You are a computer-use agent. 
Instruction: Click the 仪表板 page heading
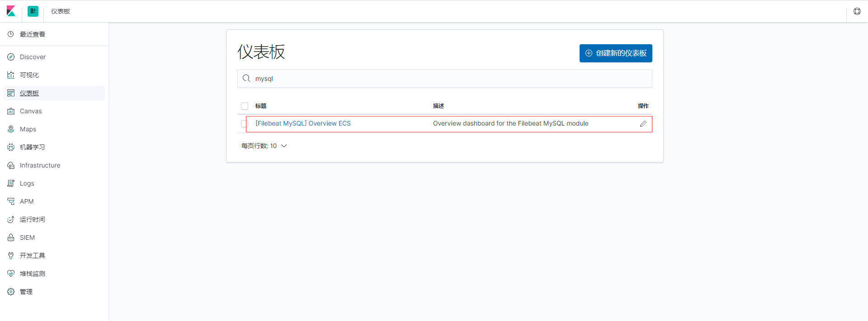(x=261, y=52)
